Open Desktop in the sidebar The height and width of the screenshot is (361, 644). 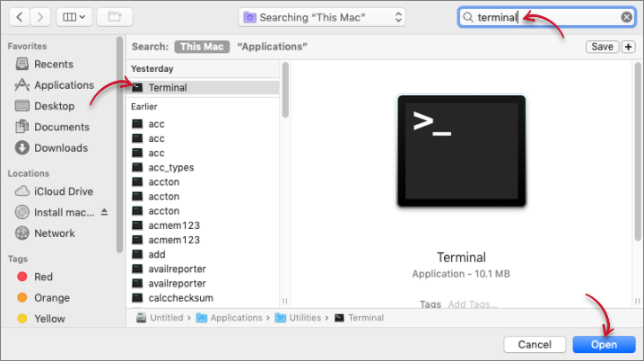point(54,106)
